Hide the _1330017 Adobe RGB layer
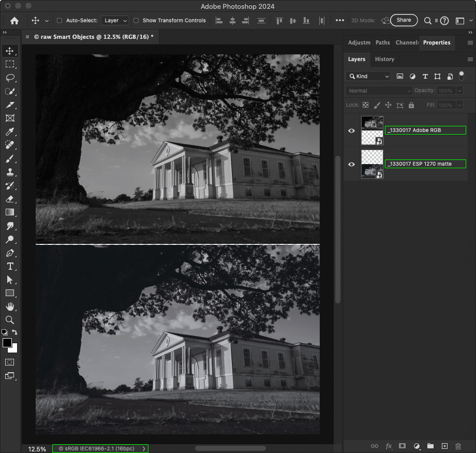 click(351, 130)
